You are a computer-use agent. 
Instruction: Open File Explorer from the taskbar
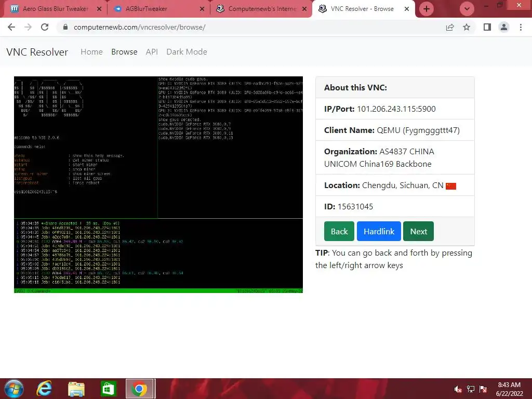[x=76, y=389]
